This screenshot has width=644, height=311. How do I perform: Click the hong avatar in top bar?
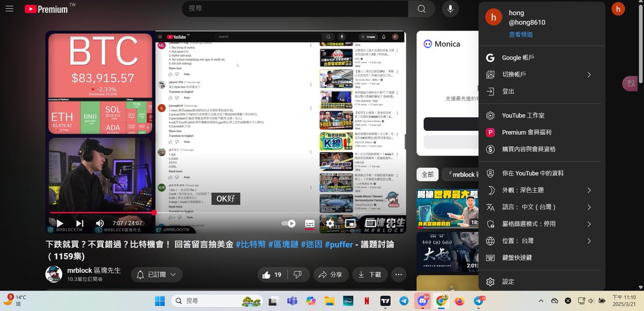coord(618,9)
